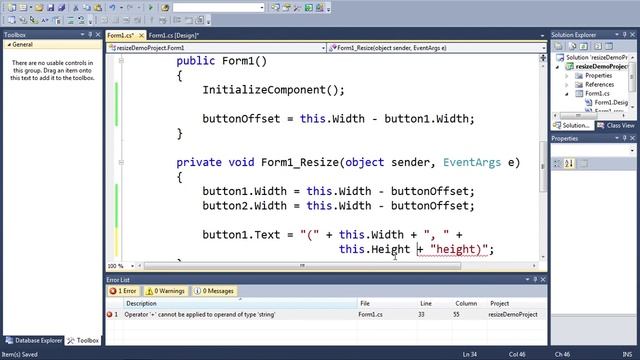Collapse the Form1_Resize method code block

(121, 162)
